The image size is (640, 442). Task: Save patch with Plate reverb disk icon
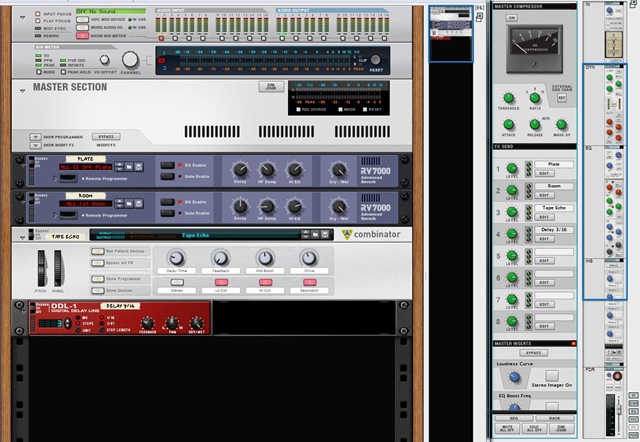click(x=139, y=167)
